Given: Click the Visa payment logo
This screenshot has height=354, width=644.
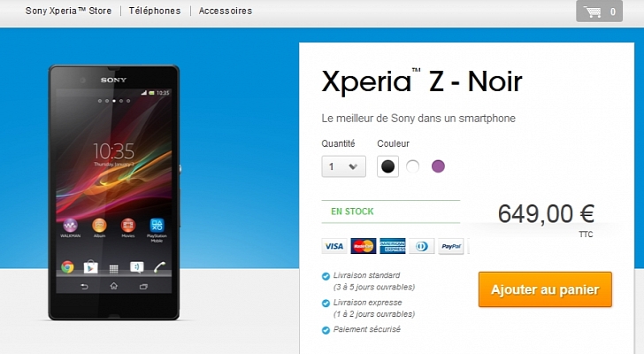Looking at the screenshot, I should 334,246.
